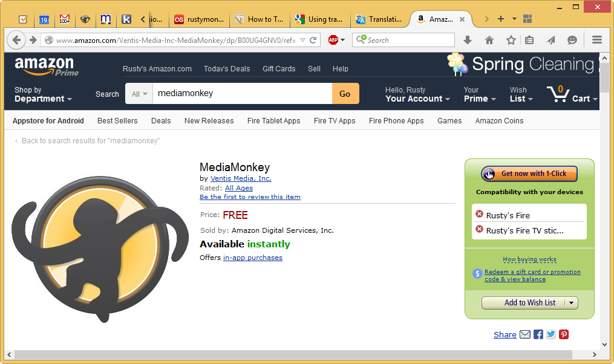Bookmark this page with star icon
Viewport: 614px width, 364px height.
click(x=511, y=40)
